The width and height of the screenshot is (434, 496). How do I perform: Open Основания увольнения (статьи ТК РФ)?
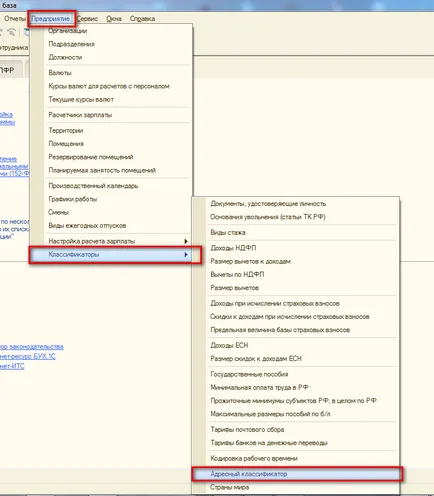268,217
